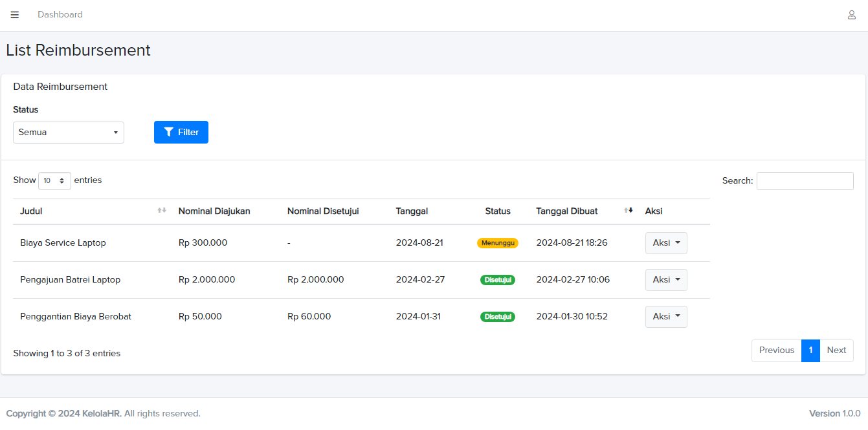Click Disetujui badge for Penggantian Biaya Berobat
The height and width of the screenshot is (430, 868).
click(498, 317)
